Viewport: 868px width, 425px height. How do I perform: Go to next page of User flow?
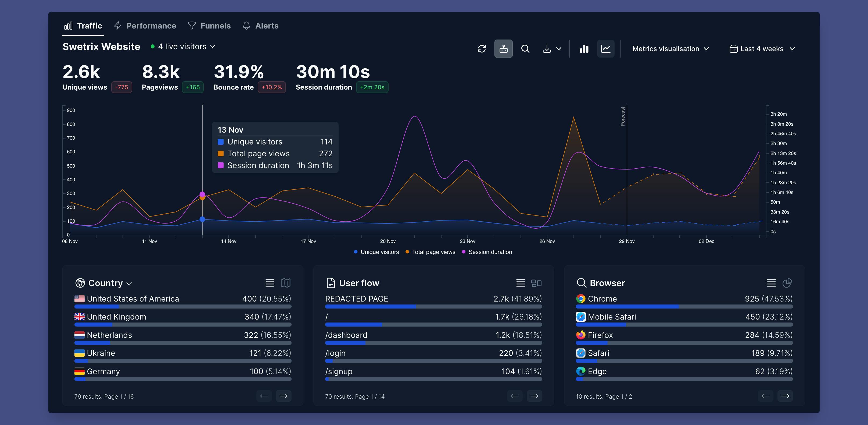pos(535,396)
